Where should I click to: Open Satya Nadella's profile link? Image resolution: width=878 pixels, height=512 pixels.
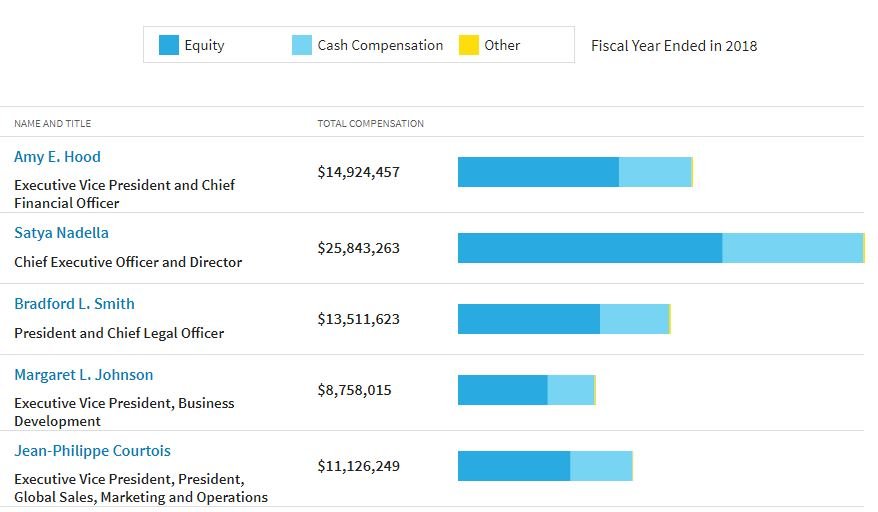tap(61, 233)
